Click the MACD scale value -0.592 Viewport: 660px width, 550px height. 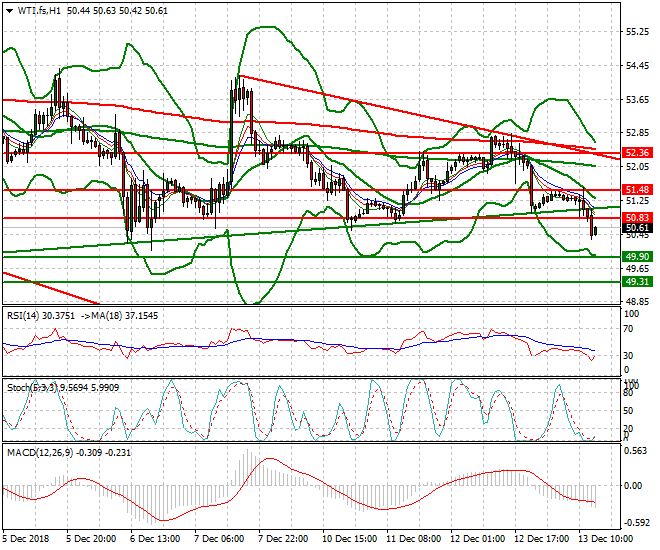pos(635,523)
